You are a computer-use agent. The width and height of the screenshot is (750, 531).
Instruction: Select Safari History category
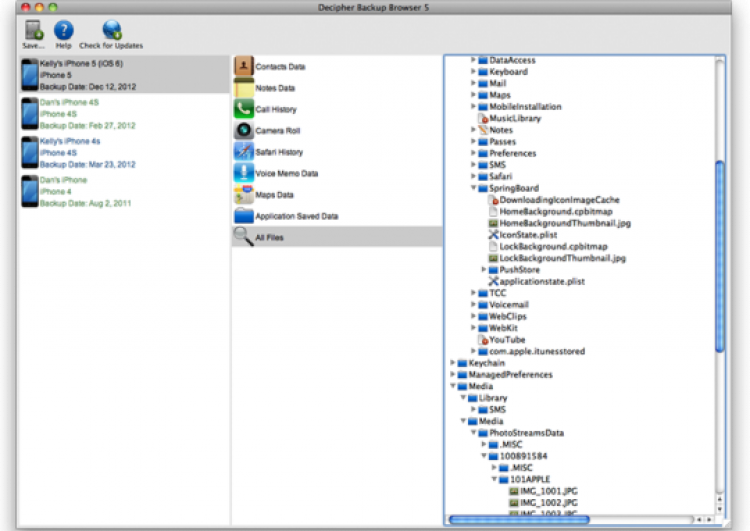(337, 152)
